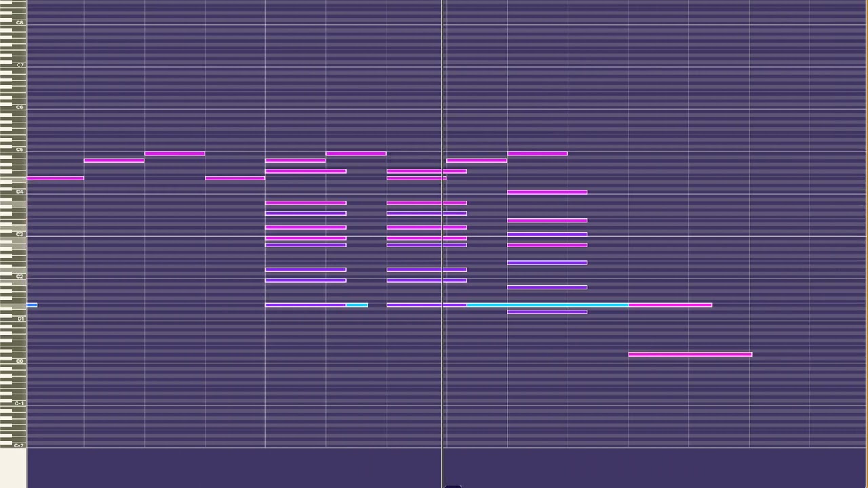Select the first chord's purple bass note near C1
This screenshot has height=488, width=868.
click(305, 305)
